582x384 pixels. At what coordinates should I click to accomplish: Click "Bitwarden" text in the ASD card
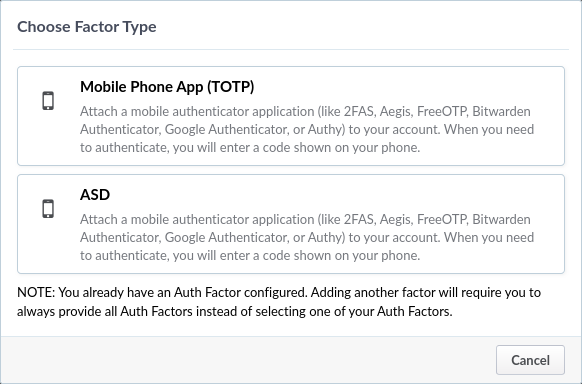[x=501, y=219]
